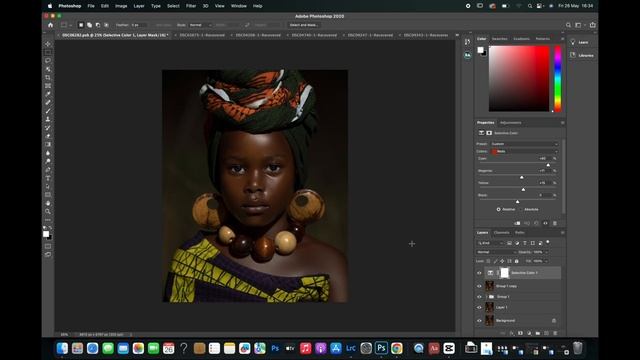Open the layer blend mode dropdown
The height and width of the screenshot is (360, 640).
pyautogui.click(x=496, y=252)
